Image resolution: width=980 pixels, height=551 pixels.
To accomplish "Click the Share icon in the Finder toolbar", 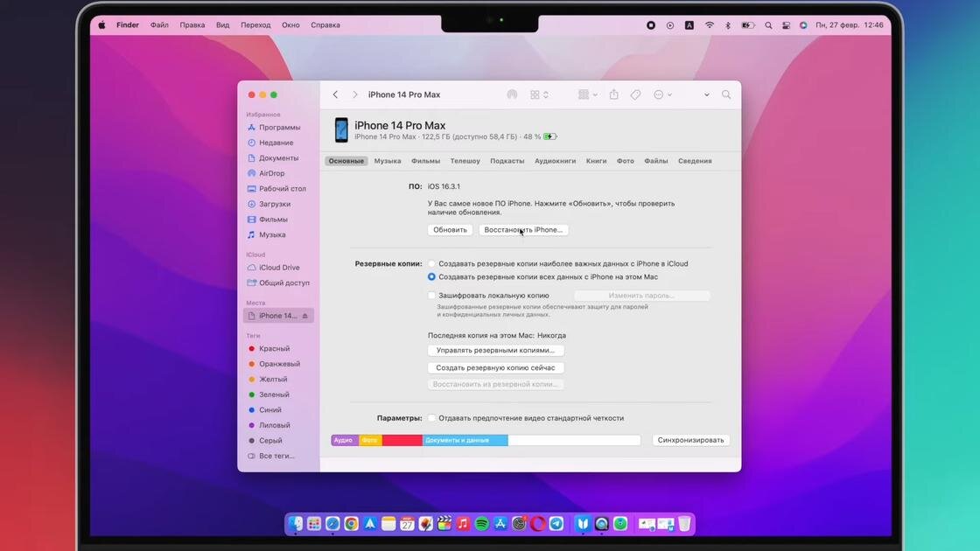I will 615,94.
